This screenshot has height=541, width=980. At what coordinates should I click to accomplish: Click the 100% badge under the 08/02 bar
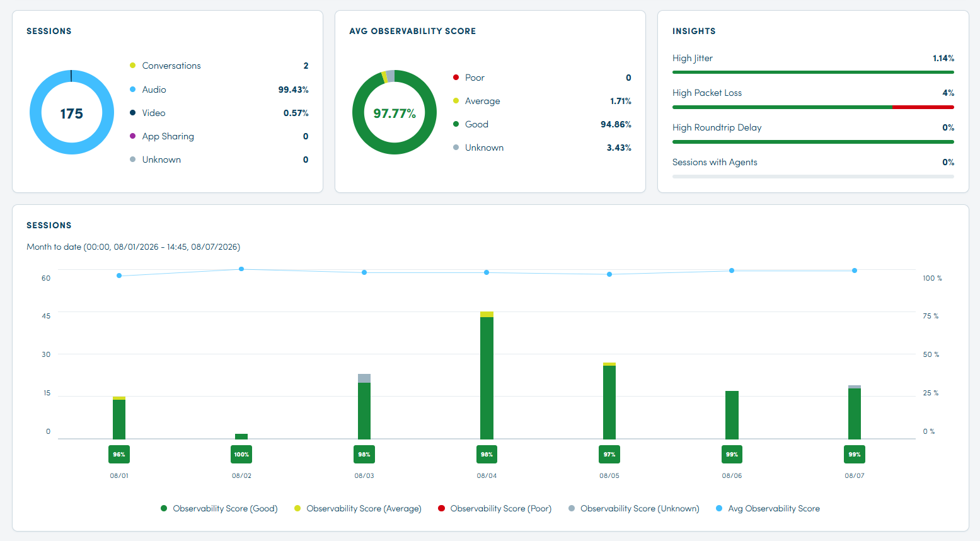(241, 454)
